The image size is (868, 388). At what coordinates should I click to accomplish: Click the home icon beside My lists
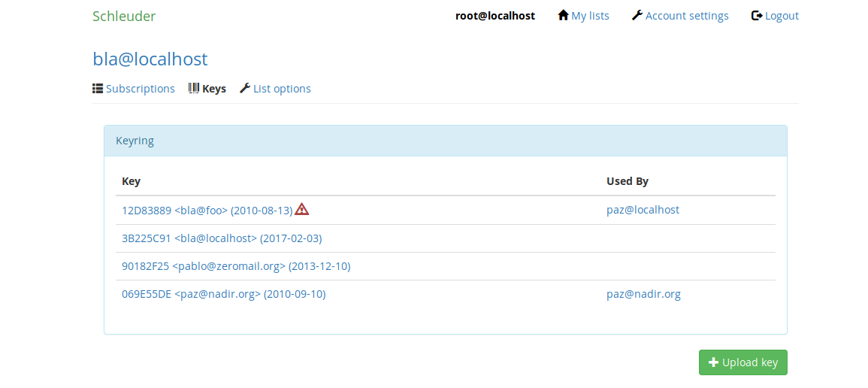[x=563, y=16]
